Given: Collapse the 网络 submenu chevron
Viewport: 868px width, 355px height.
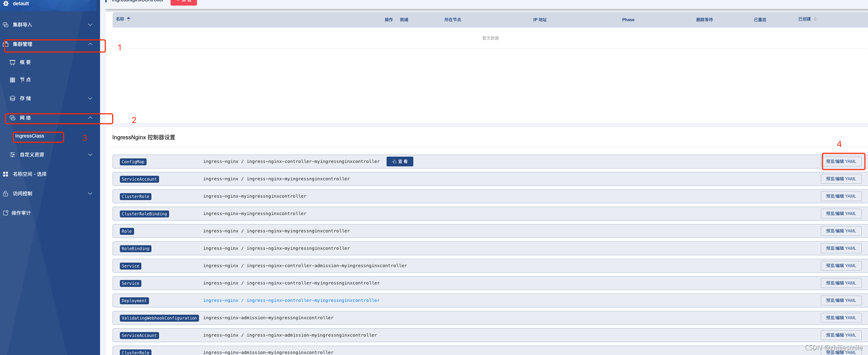Looking at the screenshot, I should click(x=90, y=118).
